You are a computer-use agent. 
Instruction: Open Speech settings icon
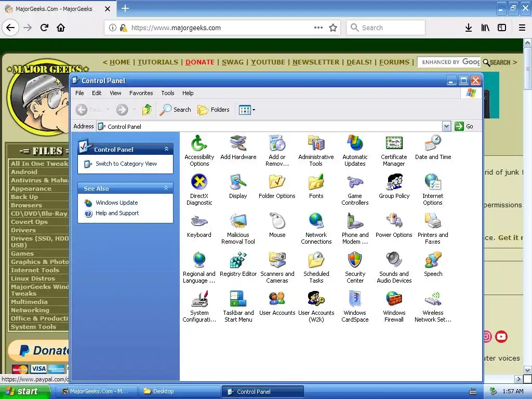[433, 264]
